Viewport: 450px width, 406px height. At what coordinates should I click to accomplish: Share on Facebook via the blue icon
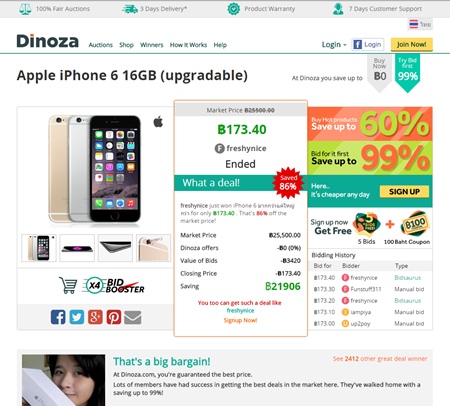(58, 317)
